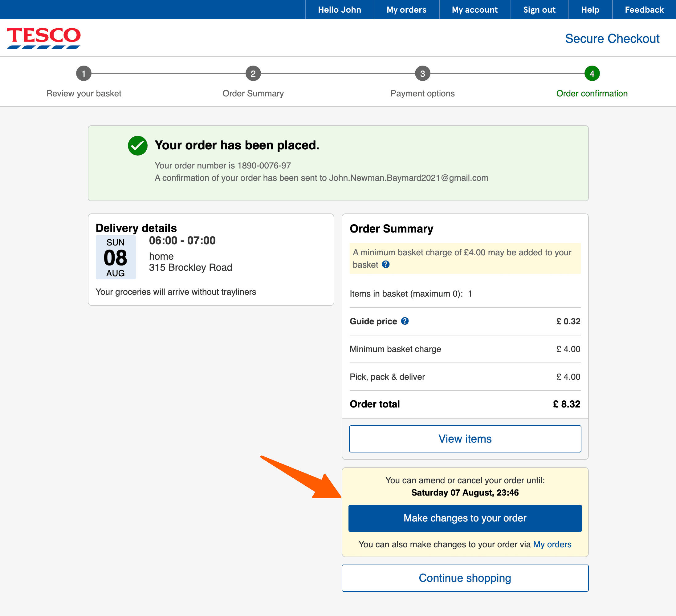The image size is (676, 616).
Task: Select step 1 circle in the progress bar
Action: pos(83,73)
